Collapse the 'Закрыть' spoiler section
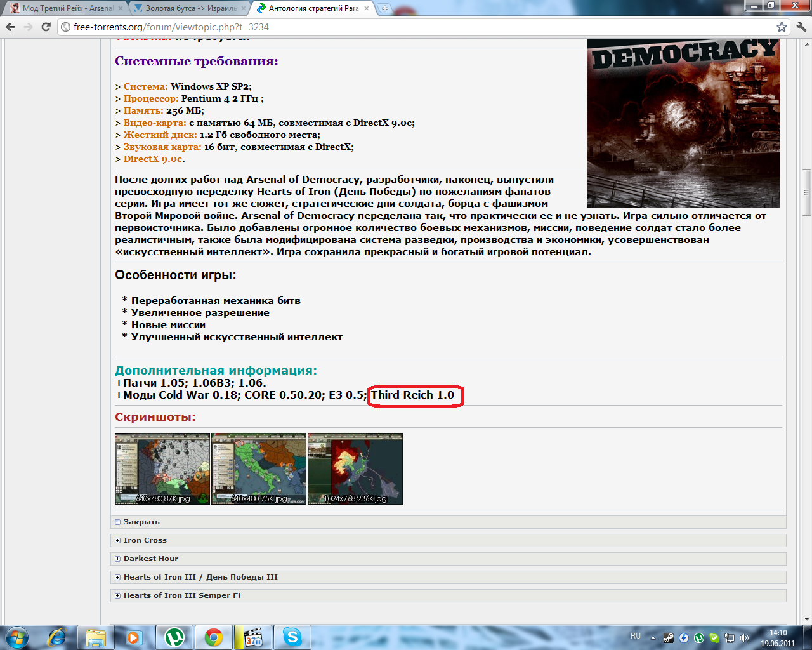 pos(448,522)
